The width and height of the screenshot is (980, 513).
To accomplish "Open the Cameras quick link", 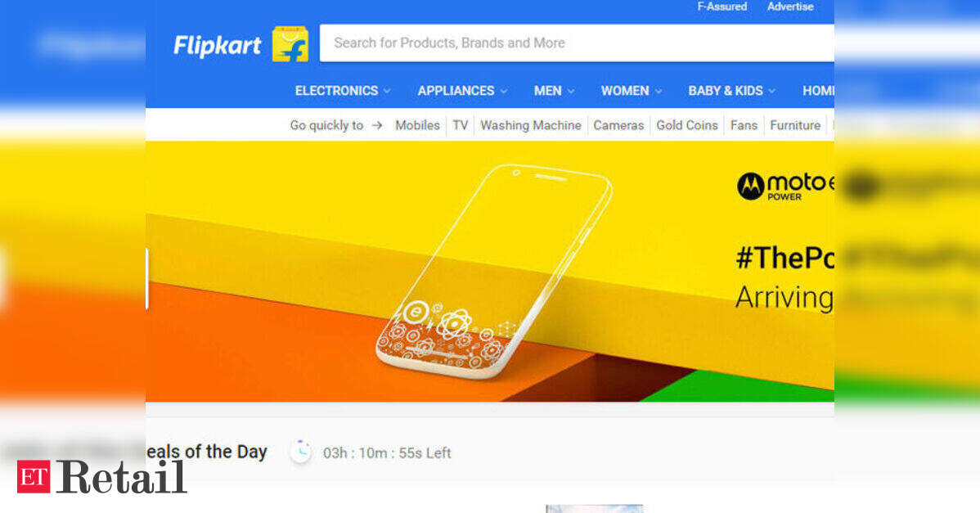I will [x=618, y=126].
